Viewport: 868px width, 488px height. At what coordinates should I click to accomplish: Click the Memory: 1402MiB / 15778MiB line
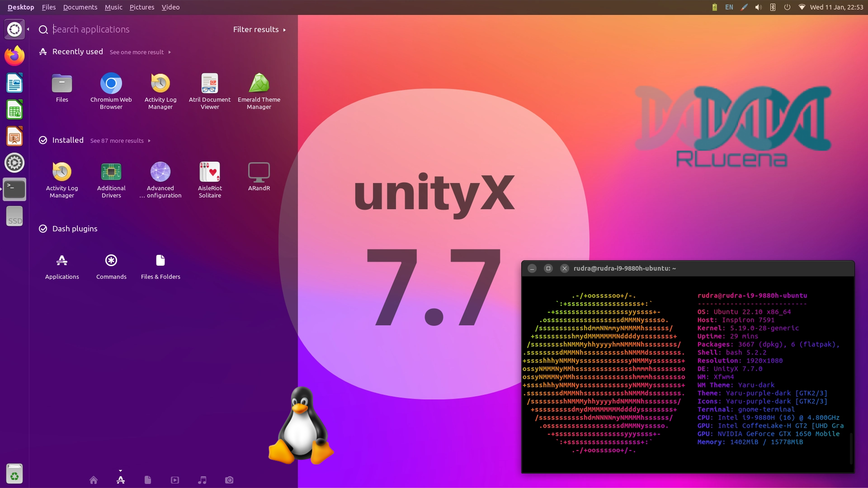point(750,442)
